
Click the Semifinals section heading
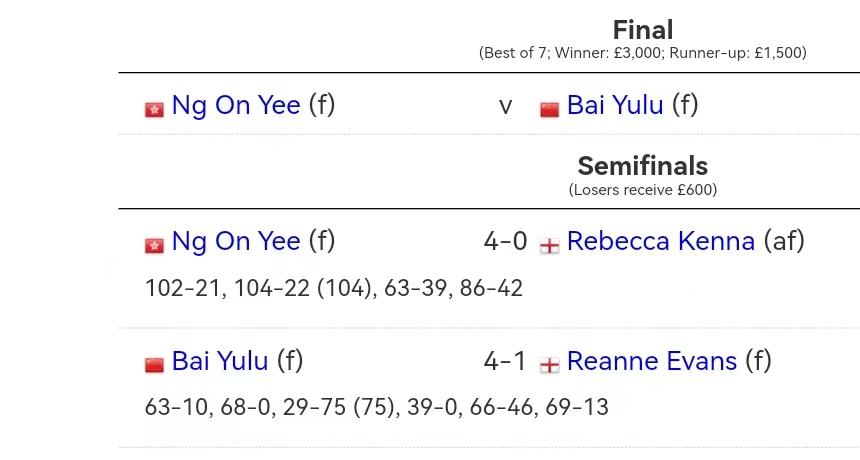[643, 166]
